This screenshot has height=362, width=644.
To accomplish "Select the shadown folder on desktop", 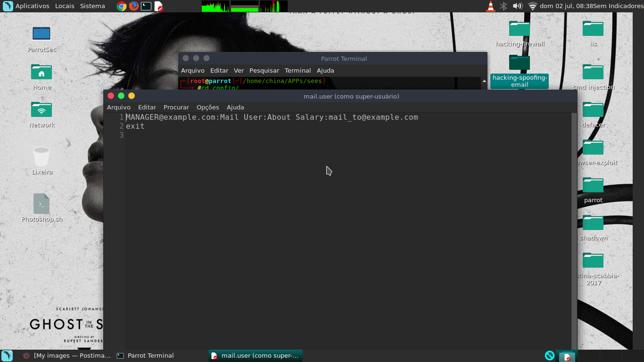I will coord(593,227).
